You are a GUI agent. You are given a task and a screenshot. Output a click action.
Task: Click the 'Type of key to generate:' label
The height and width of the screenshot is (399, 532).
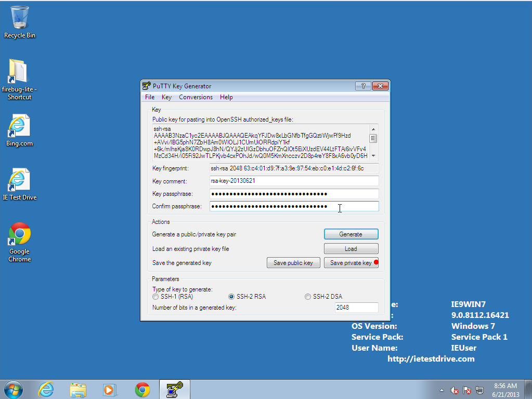(183, 289)
